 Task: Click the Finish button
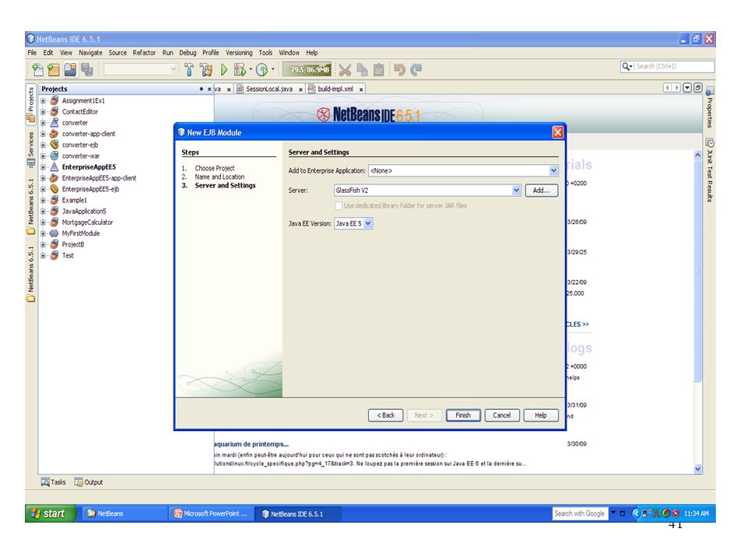coord(463,415)
